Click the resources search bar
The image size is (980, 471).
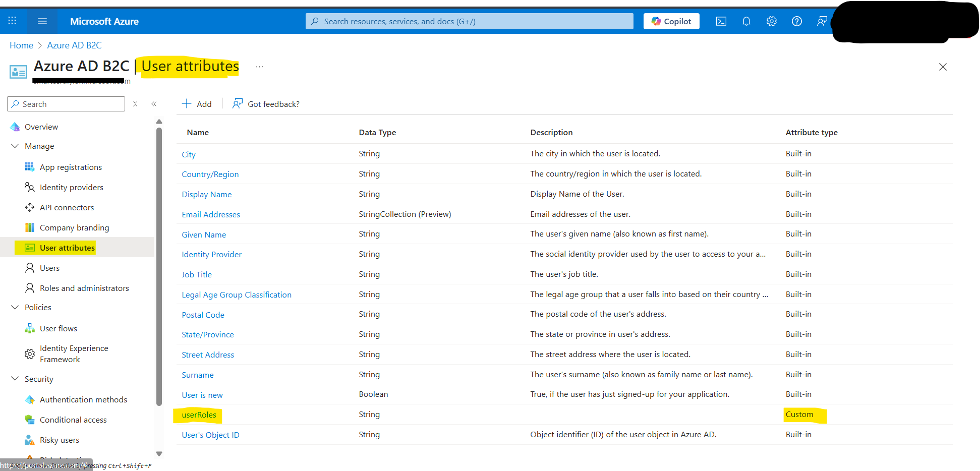tap(469, 21)
